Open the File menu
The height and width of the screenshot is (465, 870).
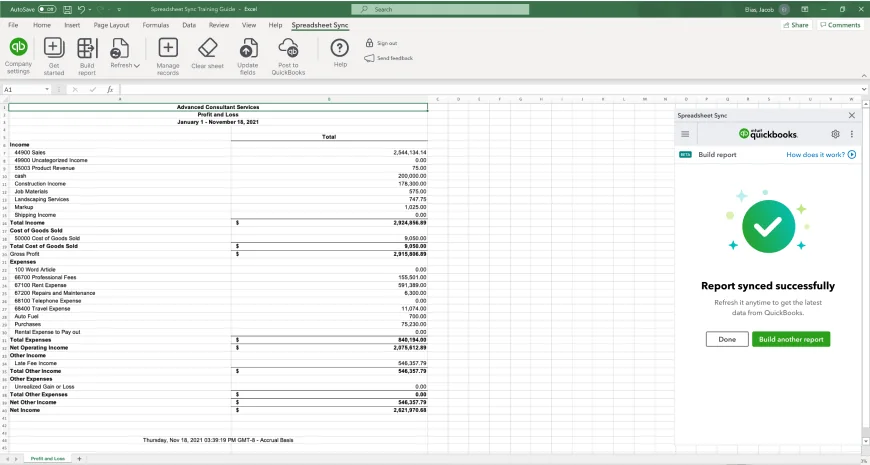point(13,25)
